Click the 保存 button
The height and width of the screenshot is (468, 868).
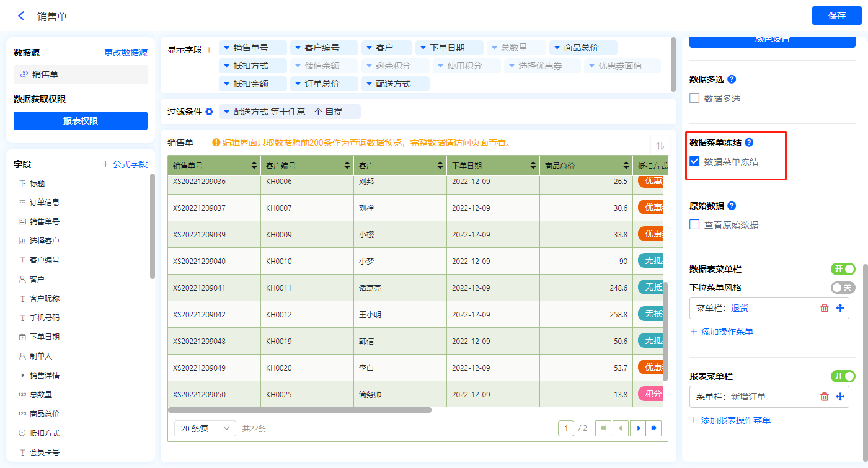pyautogui.click(x=836, y=16)
